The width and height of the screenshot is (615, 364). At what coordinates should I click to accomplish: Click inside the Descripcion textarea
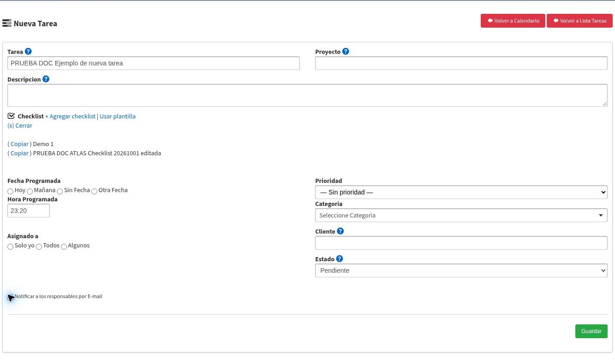[x=307, y=95]
